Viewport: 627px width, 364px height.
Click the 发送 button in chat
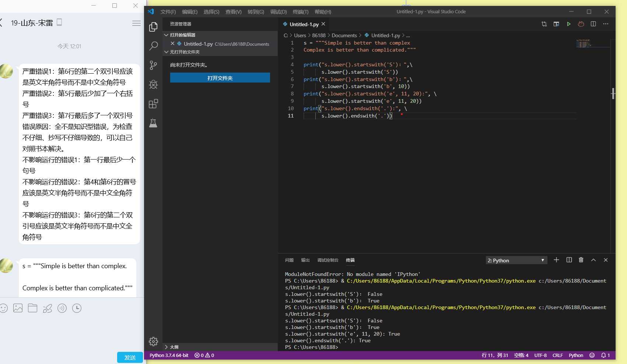(x=130, y=357)
